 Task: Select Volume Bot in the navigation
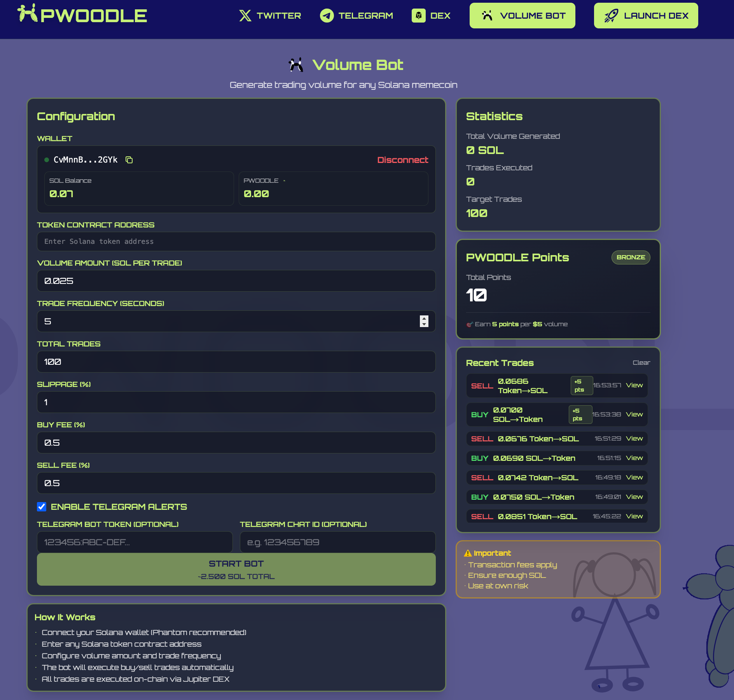[522, 16]
